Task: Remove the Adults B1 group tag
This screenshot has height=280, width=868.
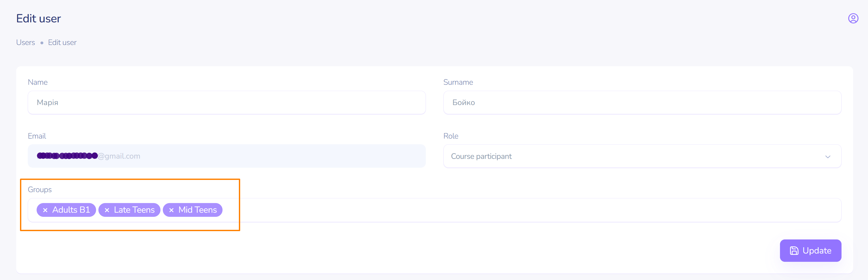Action: tap(45, 210)
